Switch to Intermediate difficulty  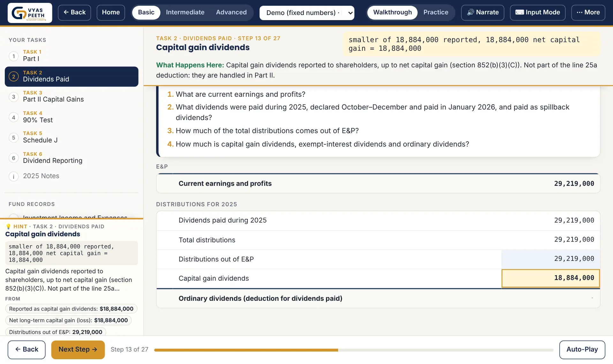[185, 12]
